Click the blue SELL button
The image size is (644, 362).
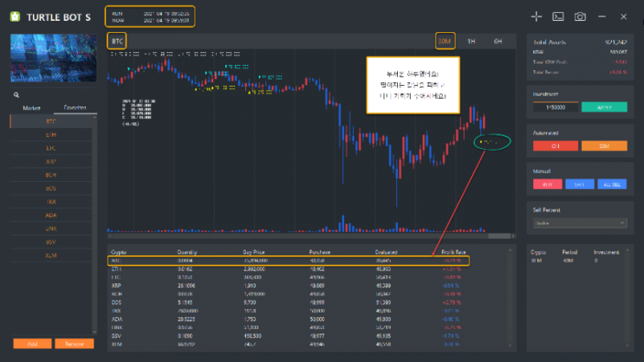tap(580, 184)
